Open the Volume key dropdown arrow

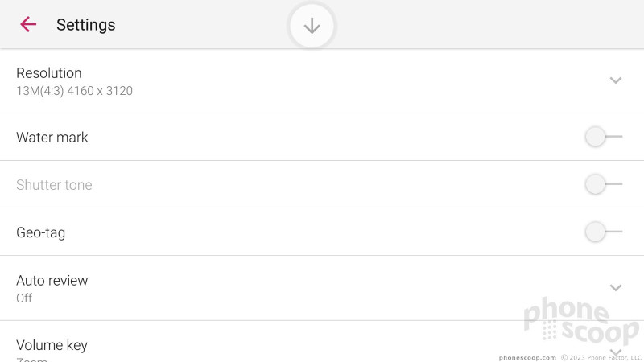tap(615, 352)
